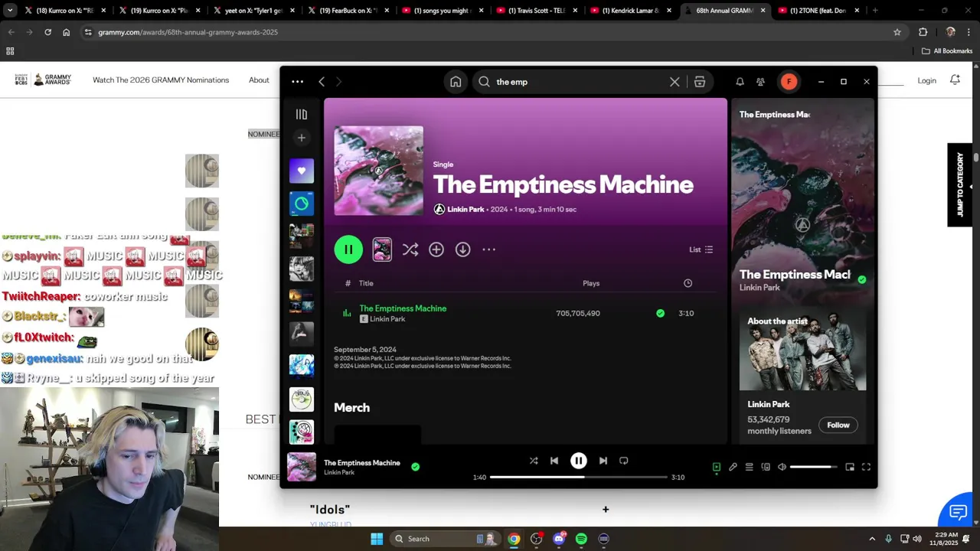Image resolution: width=980 pixels, height=551 pixels.
Task: Open Spotify from the Windows taskbar
Action: click(581, 539)
